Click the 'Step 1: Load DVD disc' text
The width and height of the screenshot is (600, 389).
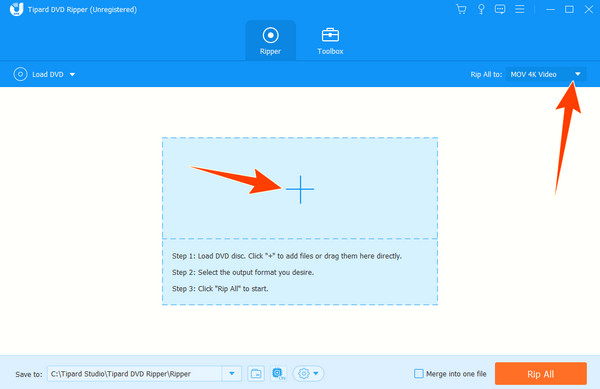click(x=287, y=256)
